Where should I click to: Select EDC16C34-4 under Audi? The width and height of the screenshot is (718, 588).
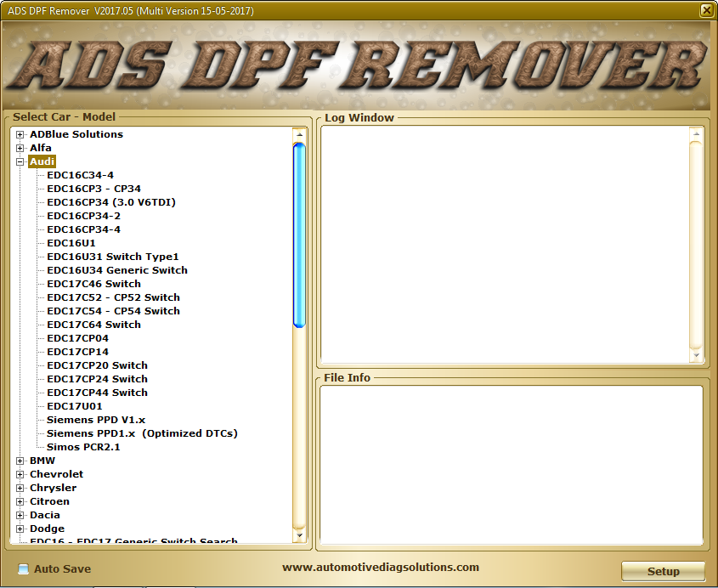pos(80,175)
